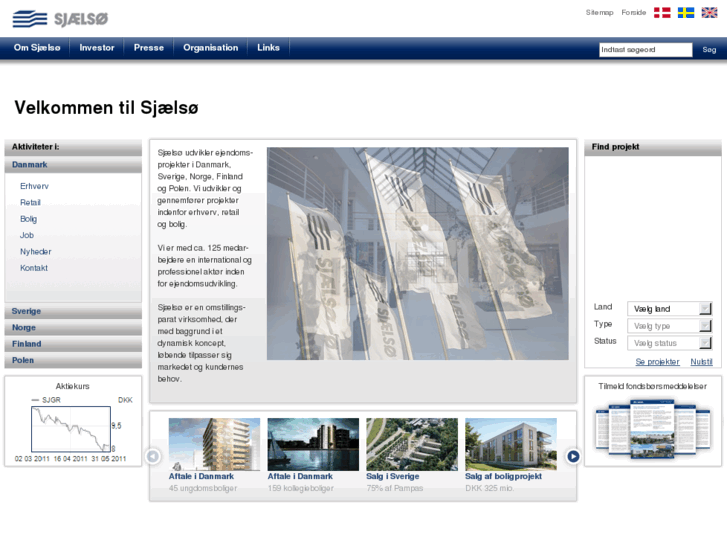727x545 pixels.
Task: Open Nyheder under Danmark
Action: [36, 251]
